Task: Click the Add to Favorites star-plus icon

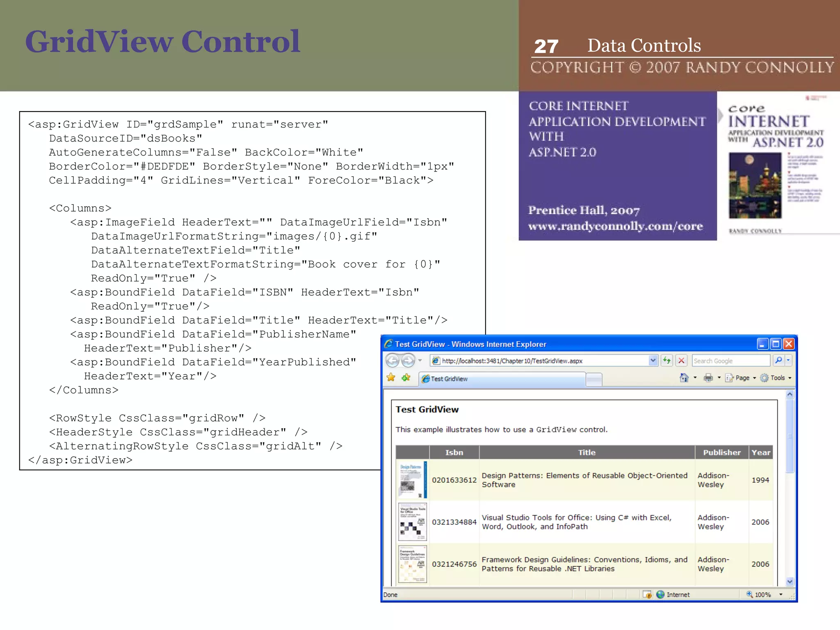Action: tap(406, 378)
